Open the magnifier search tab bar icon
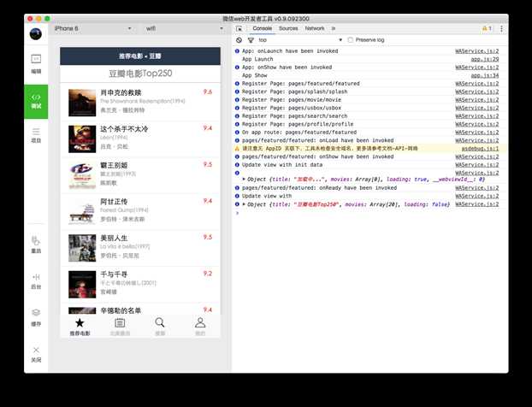This screenshot has height=407, width=532. click(160, 322)
